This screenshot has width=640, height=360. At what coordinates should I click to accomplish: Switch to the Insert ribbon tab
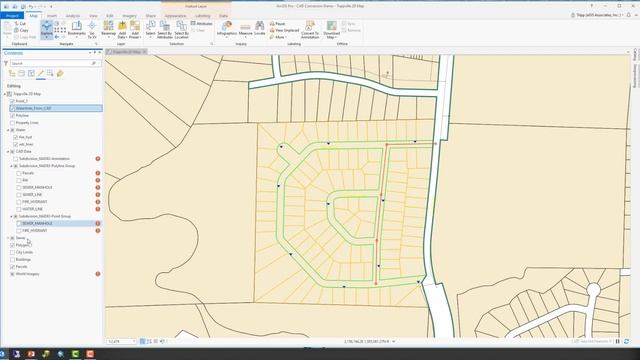click(52, 16)
